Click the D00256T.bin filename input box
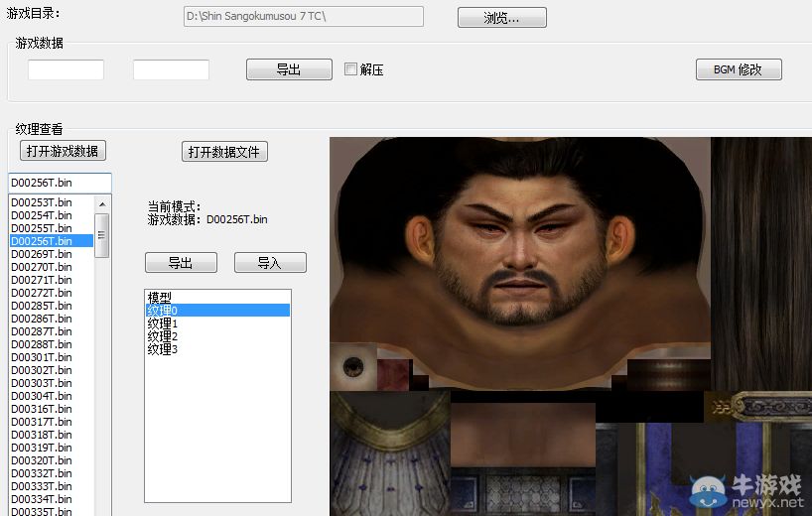This screenshot has width=812, height=516. (x=61, y=183)
